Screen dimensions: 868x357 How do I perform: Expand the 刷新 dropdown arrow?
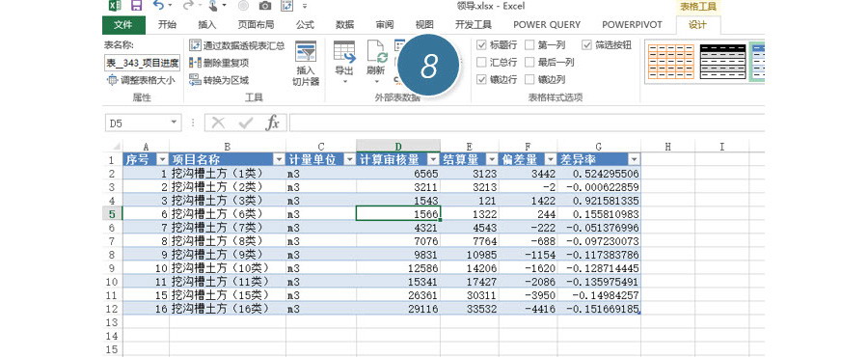pyautogui.click(x=376, y=82)
